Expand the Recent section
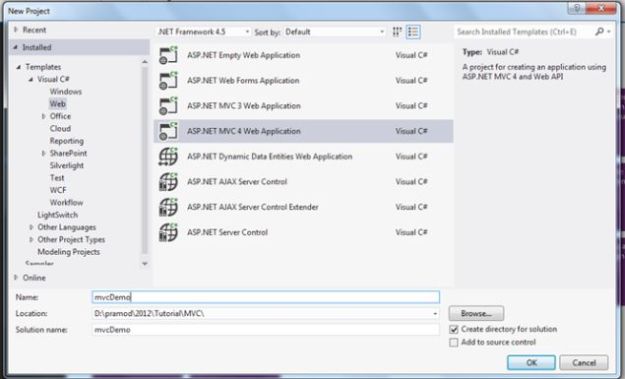Viewport: 625px width, 379px height. [x=16, y=29]
